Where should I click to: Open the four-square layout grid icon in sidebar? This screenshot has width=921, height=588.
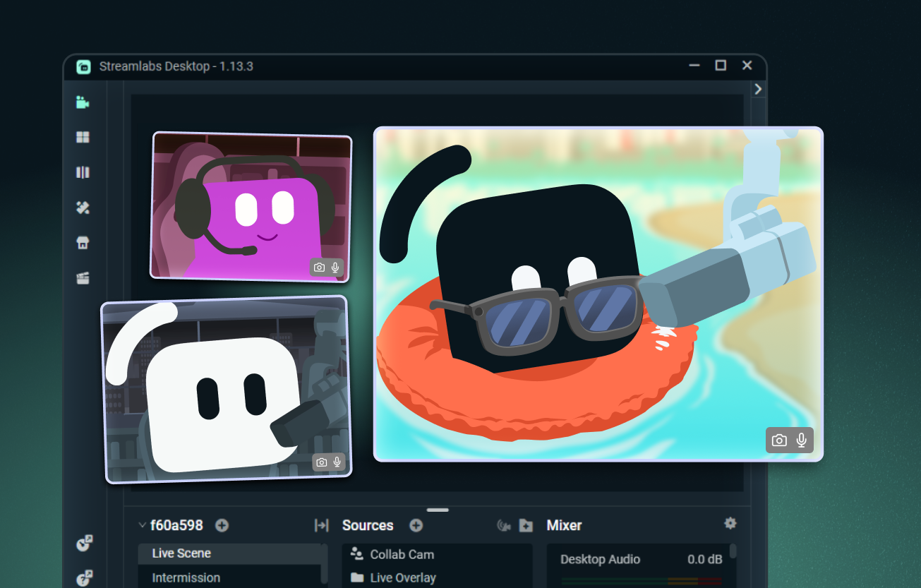click(x=83, y=137)
